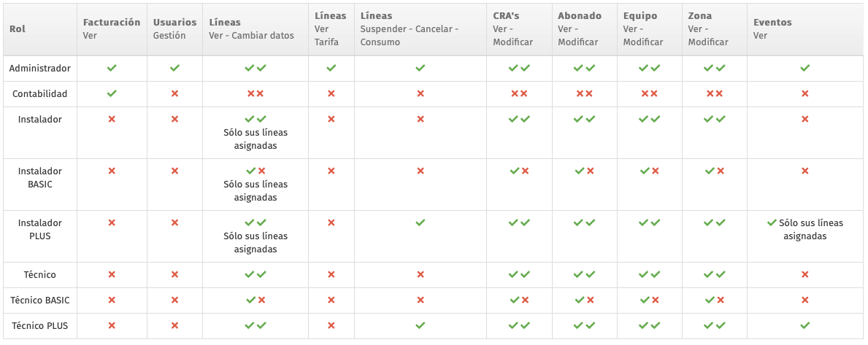This screenshot has height=345, width=868.
Task: Click Instalador's Usuarios red cross
Action: [175, 120]
